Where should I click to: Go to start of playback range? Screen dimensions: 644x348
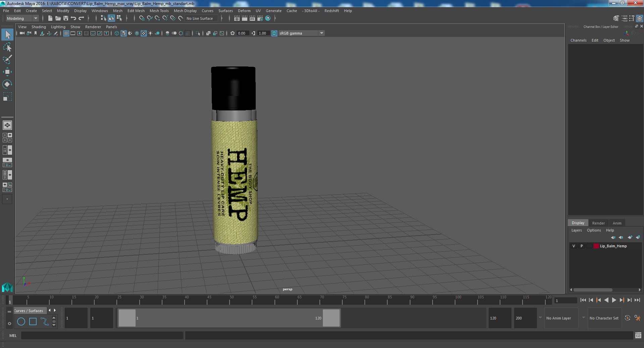click(x=583, y=300)
